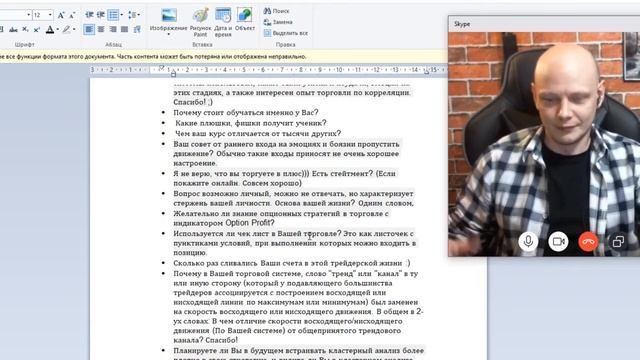Increase paragraph indent
This screenshot has width=640, height=360.
coord(101,15)
